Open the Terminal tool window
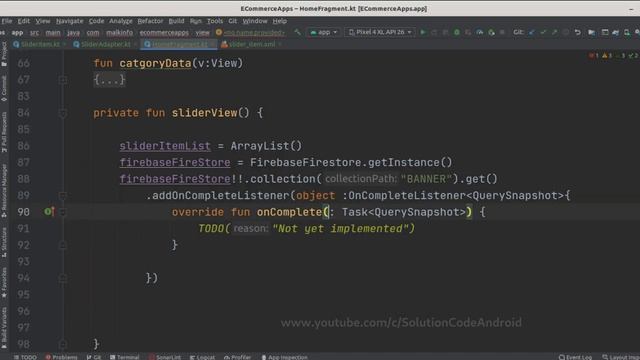Screen dimensions: 640x360 124,357
